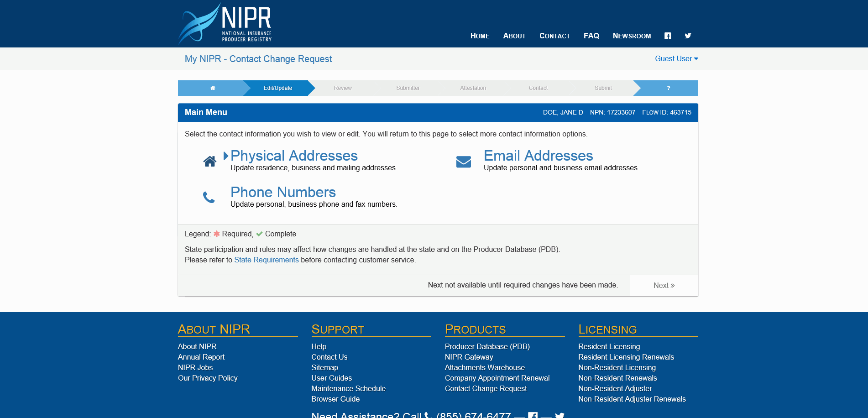Select the Submitter progress step

pos(408,88)
